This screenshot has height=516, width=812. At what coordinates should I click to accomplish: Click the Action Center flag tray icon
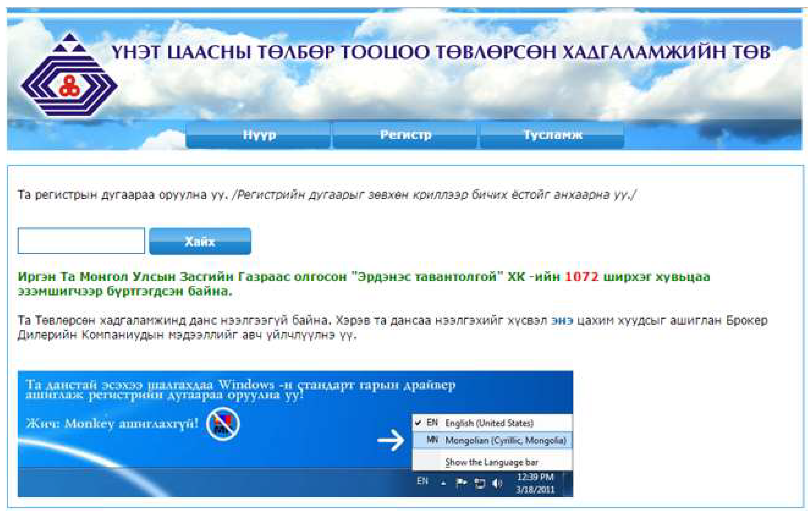coord(461,483)
